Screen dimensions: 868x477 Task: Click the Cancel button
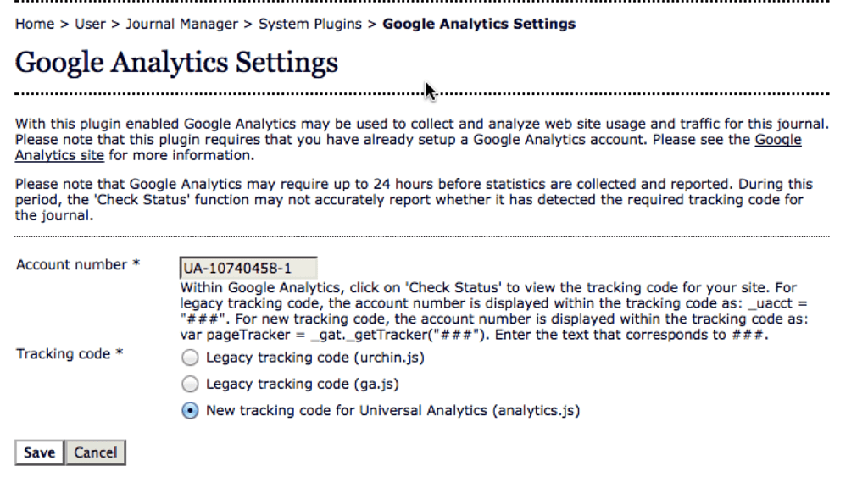coord(95,452)
